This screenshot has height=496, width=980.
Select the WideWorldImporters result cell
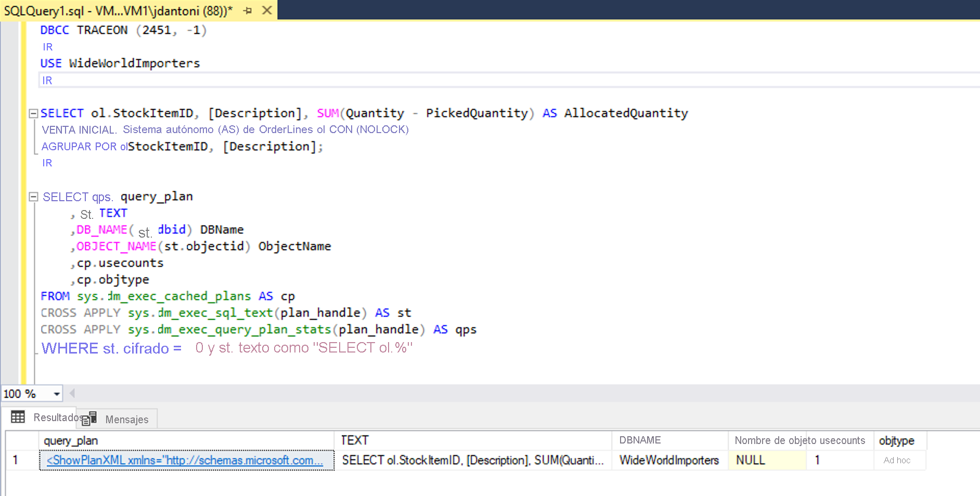670,460
